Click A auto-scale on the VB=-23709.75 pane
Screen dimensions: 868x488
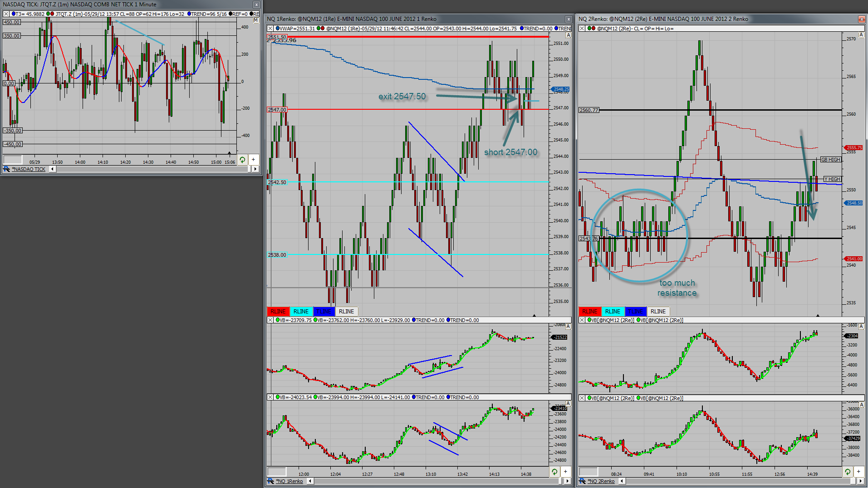point(568,327)
